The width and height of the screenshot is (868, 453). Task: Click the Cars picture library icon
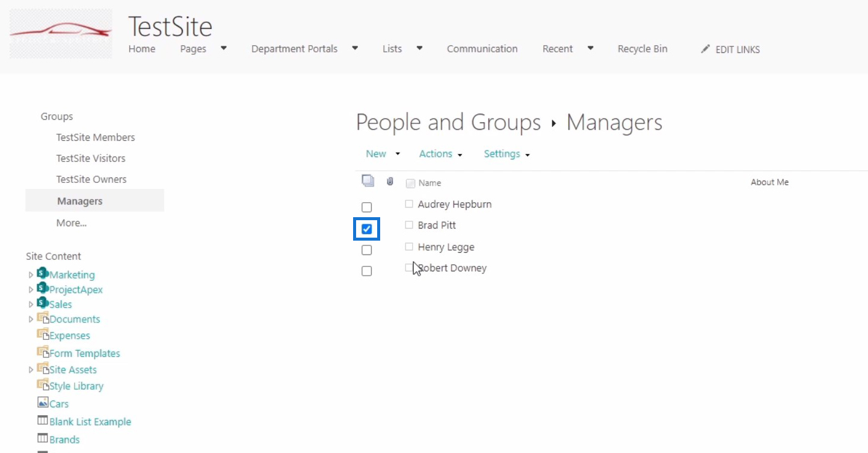pyautogui.click(x=43, y=402)
